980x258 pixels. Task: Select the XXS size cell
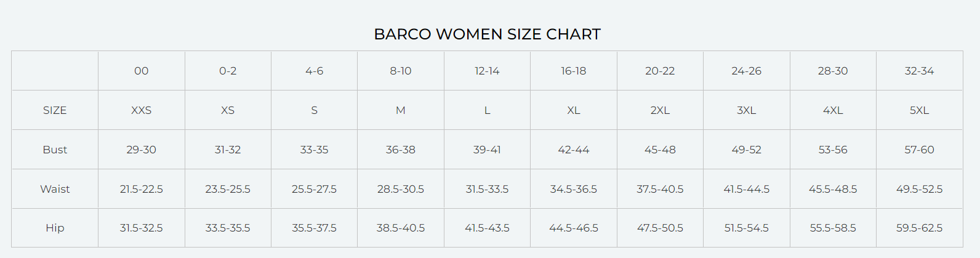(141, 110)
